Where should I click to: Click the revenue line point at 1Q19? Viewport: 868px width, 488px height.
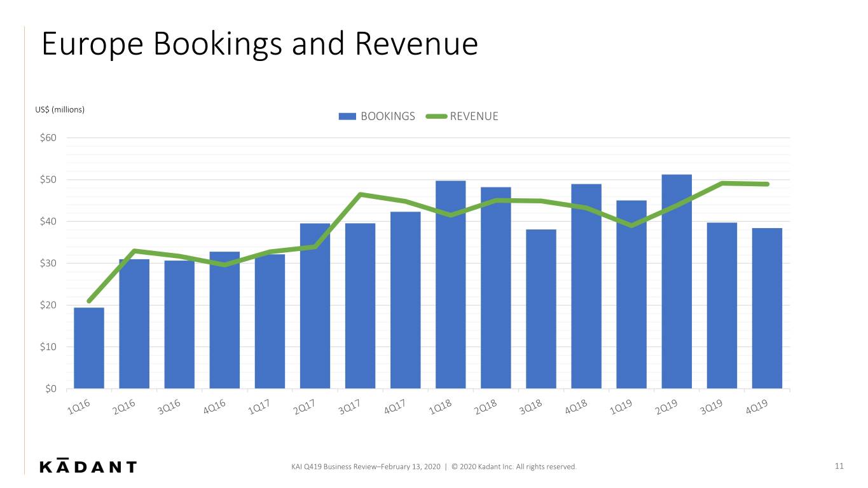tap(631, 226)
